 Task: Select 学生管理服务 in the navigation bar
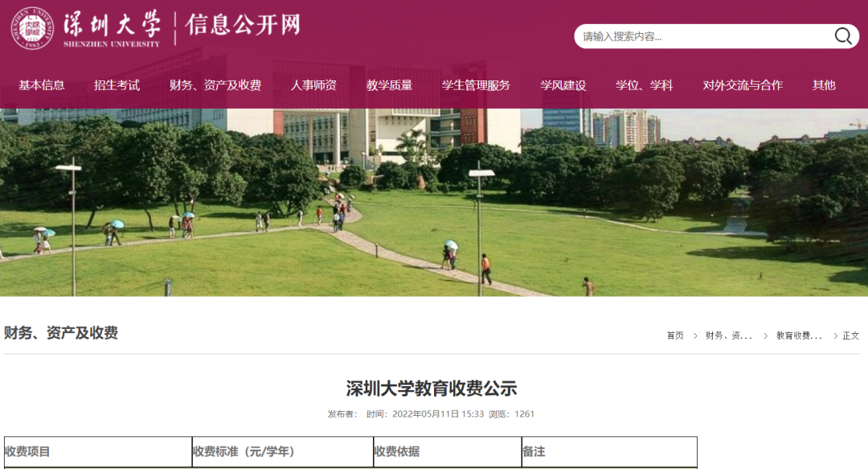476,84
